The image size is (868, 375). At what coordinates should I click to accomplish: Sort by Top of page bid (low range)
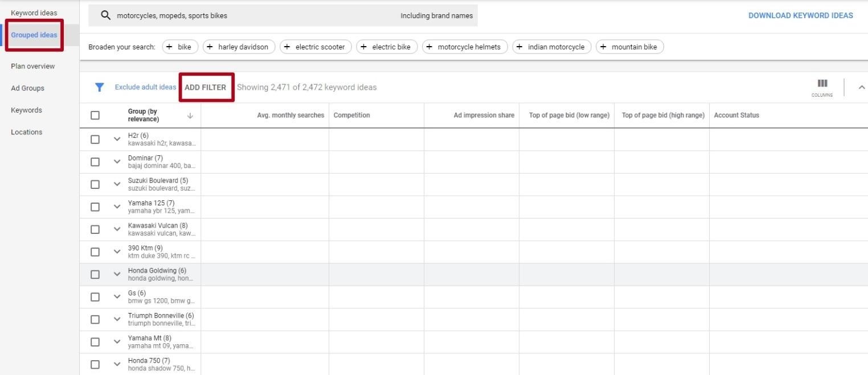569,115
